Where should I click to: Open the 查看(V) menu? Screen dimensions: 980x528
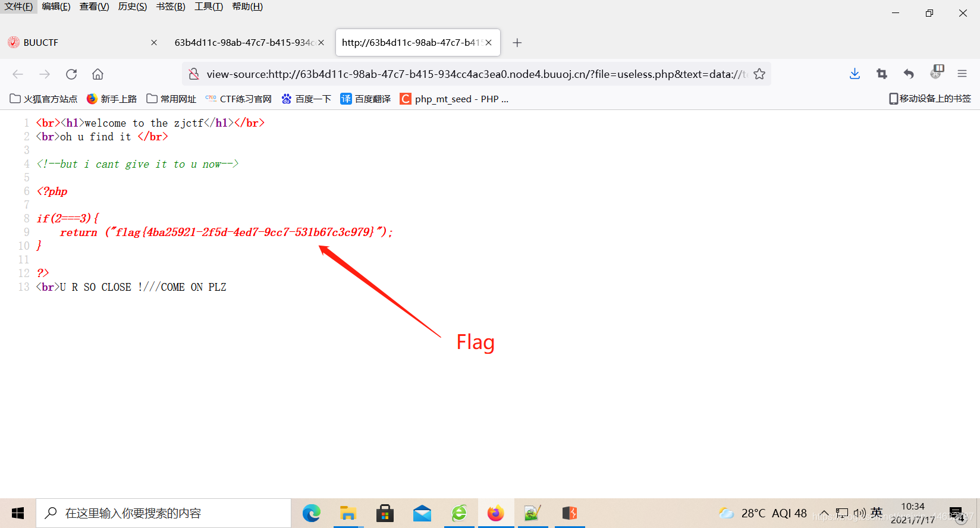pyautogui.click(x=94, y=7)
